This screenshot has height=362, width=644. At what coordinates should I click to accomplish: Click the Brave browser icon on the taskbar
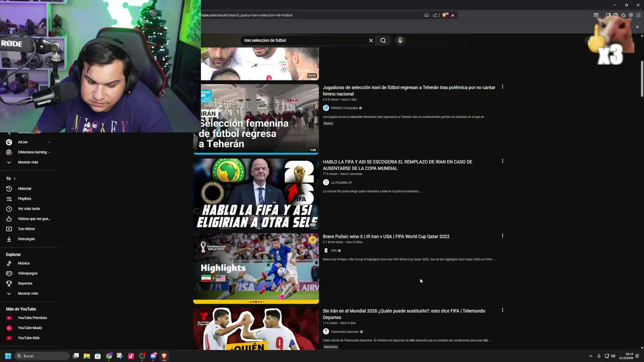tap(164, 356)
